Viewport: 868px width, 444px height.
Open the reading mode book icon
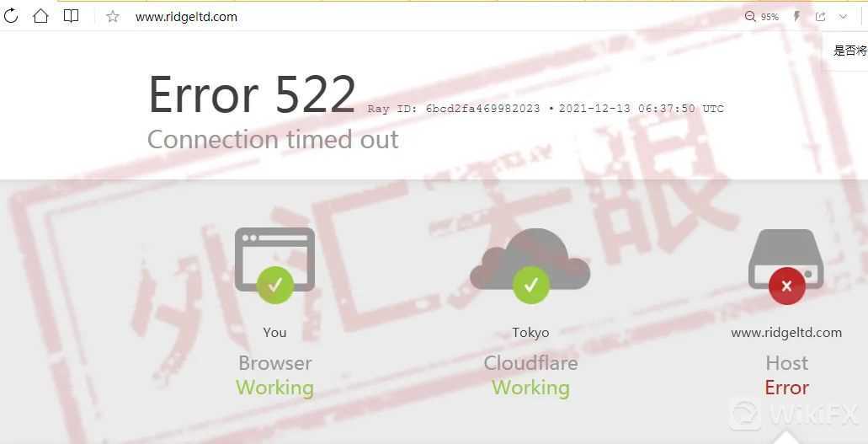[x=71, y=16]
